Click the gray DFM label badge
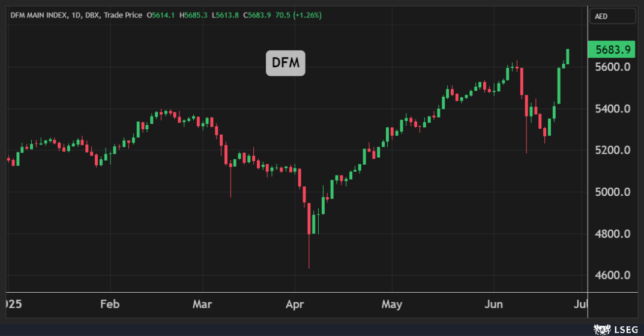Image resolution: width=644 pixels, height=336 pixels. pos(286,63)
